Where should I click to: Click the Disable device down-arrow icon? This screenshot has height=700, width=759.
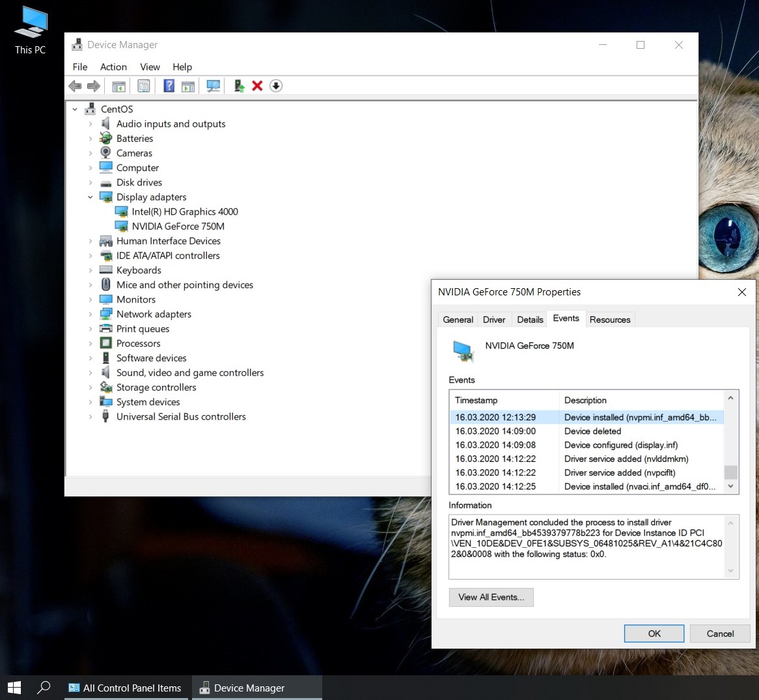276,86
